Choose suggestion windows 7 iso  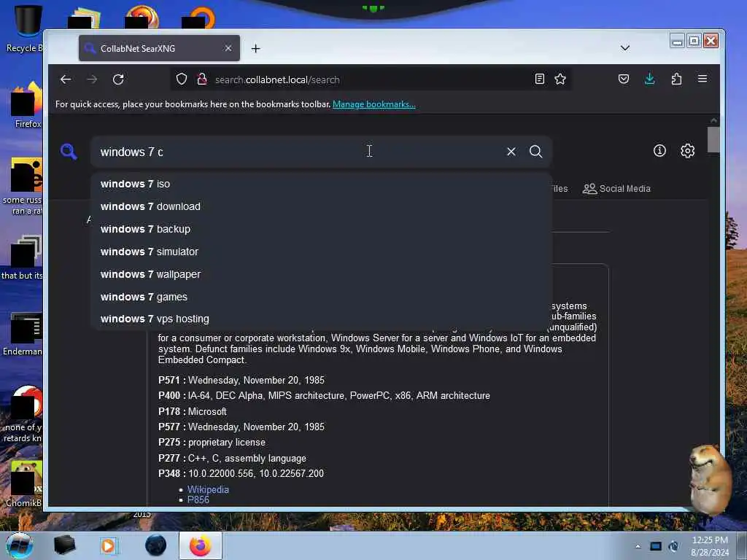(322, 184)
